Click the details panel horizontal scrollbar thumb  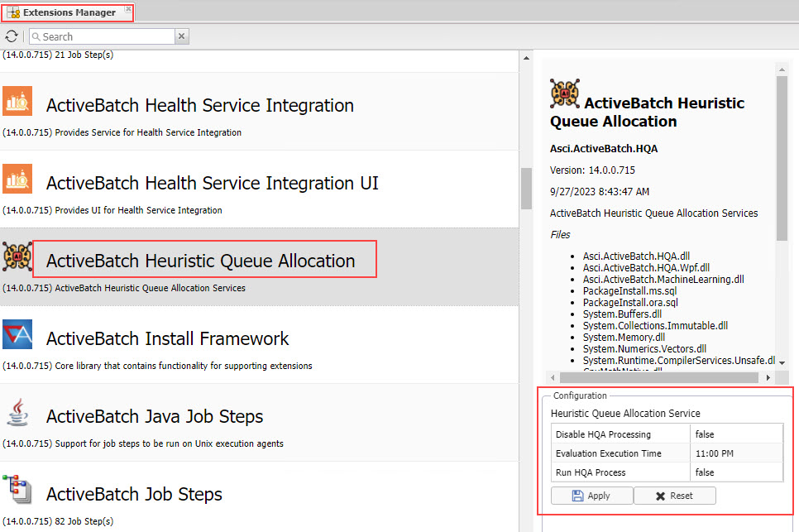[x=659, y=377]
